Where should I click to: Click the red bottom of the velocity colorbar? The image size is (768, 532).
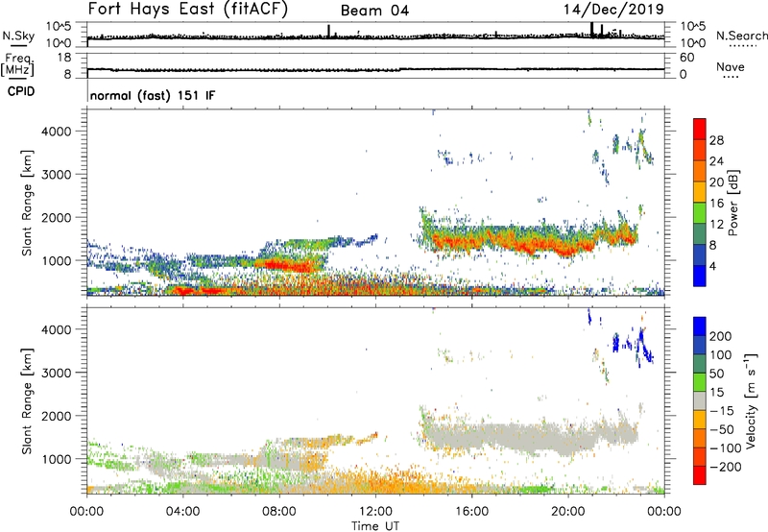click(x=700, y=475)
